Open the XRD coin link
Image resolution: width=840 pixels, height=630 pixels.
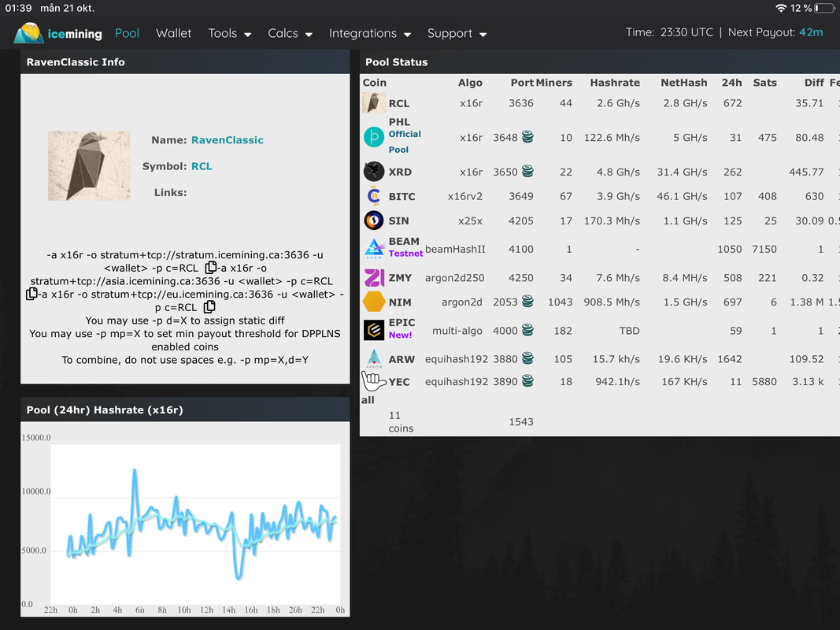coord(400,172)
